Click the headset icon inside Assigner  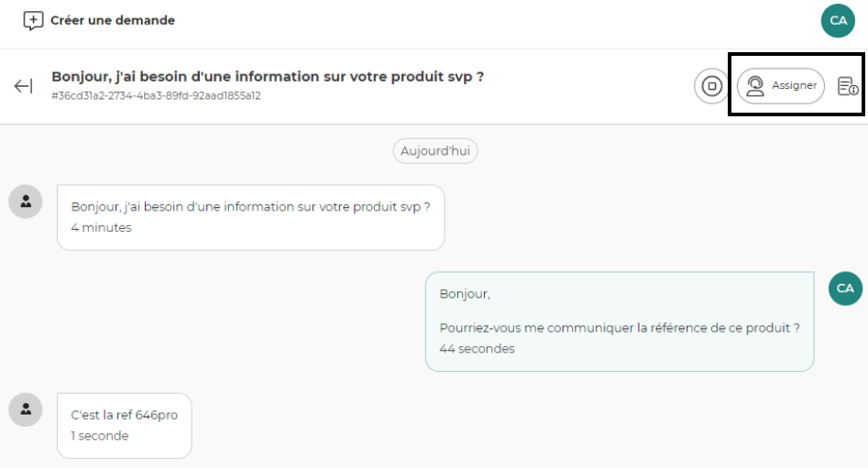755,86
